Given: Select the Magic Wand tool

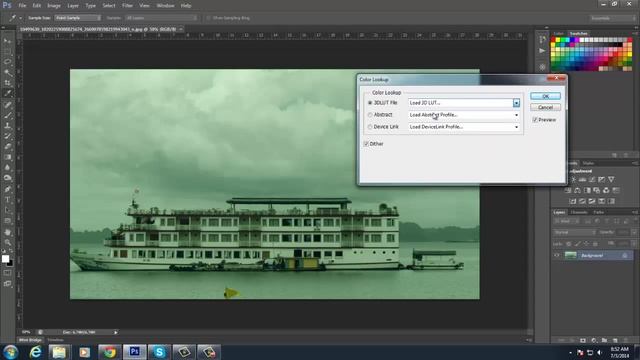Looking at the screenshot, I should [7, 73].
